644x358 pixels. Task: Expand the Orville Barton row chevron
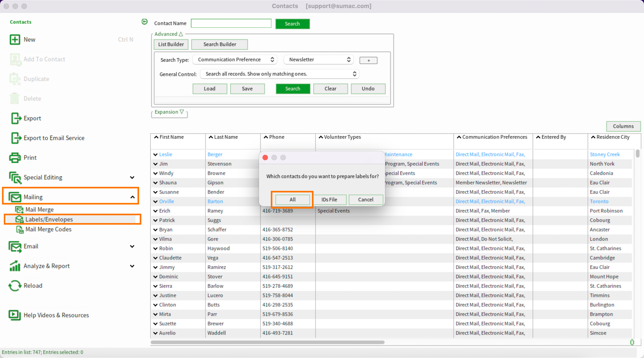click(155, 201)
